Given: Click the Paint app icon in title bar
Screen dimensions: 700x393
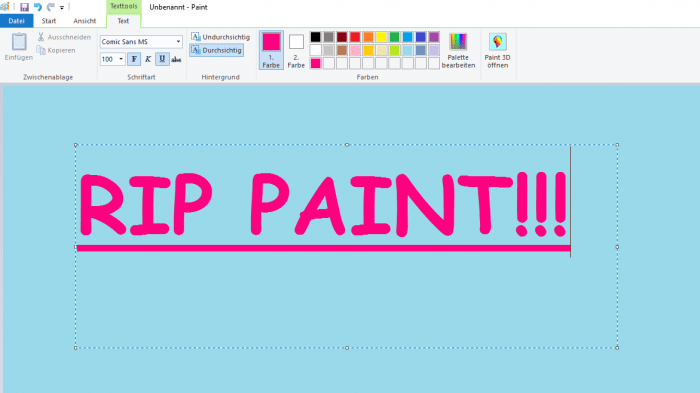Looking at the screenshot, I should coord(5,7).
